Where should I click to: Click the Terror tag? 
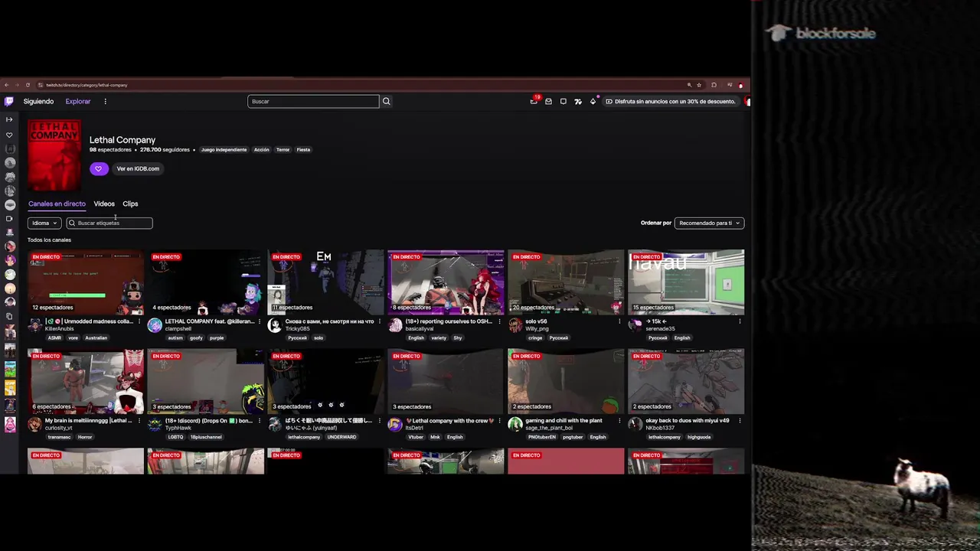click(283, 150)
